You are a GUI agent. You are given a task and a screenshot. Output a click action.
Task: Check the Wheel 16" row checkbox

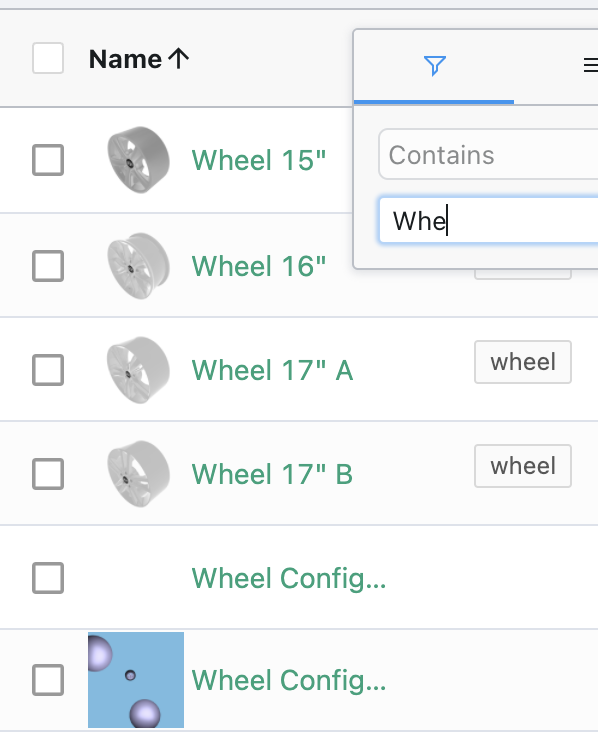[x=48, y=266]
